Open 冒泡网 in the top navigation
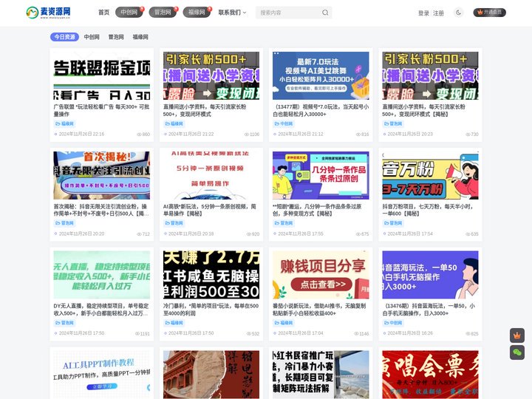The height and width of the screenshot is (399, 532). pyautogui.click(x=163, y=13)
